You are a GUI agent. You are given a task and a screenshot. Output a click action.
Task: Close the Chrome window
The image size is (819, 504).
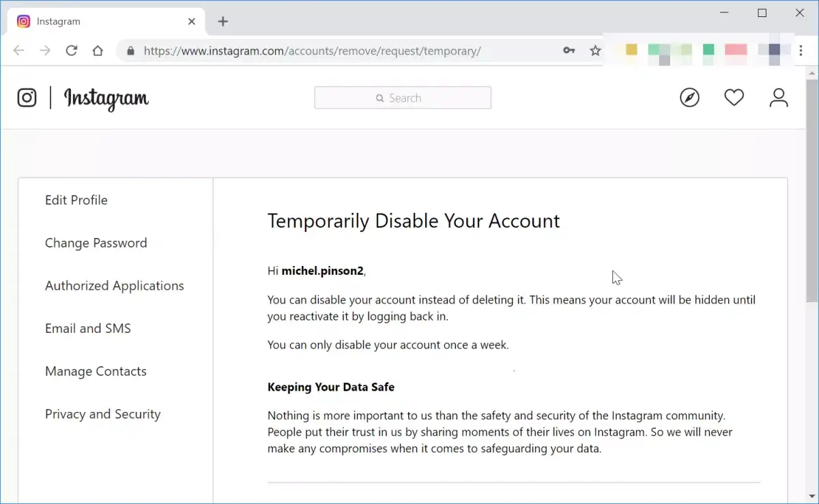coord(800,13)
